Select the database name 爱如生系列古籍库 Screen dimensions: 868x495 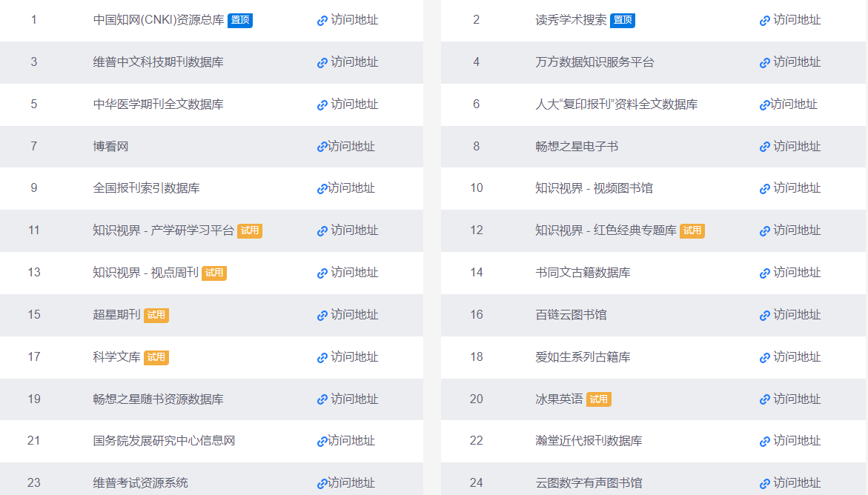click(x=583, y=356)
